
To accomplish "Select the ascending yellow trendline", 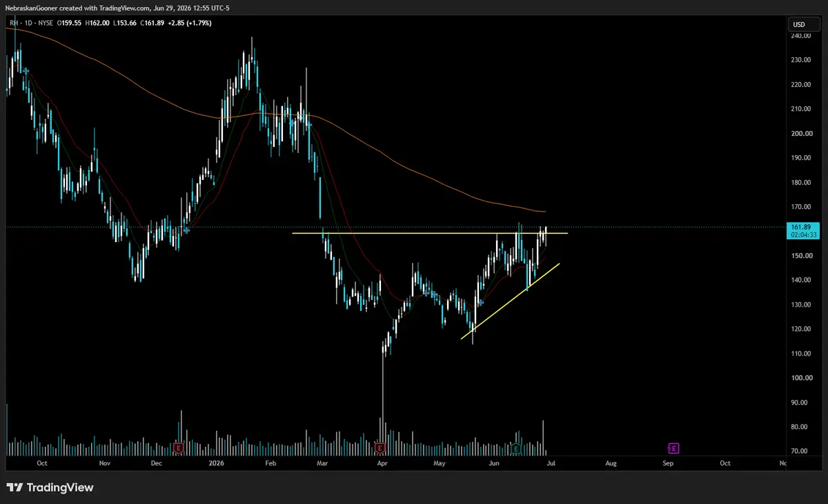I will pos(509,301).
